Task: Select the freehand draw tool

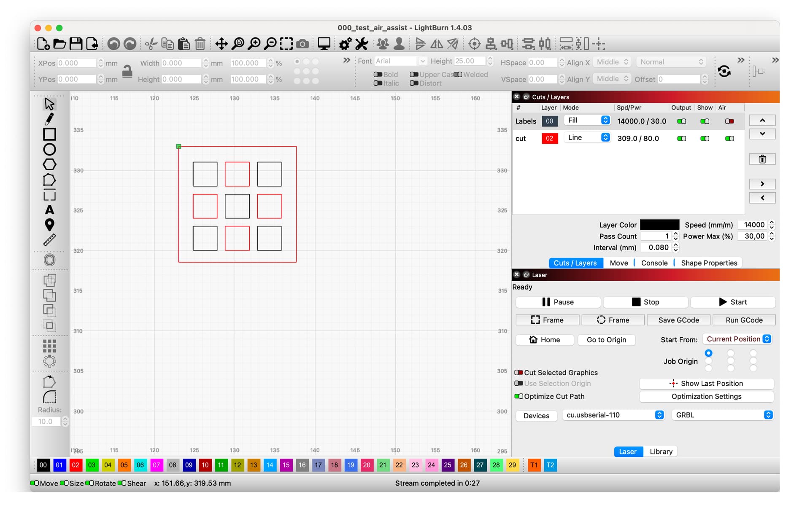Action: tap(49, 119)
